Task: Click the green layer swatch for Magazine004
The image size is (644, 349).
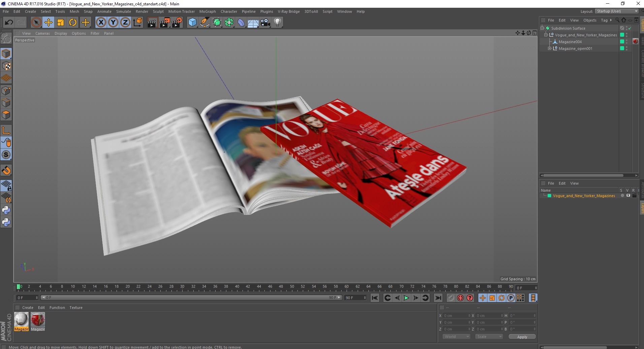Action: click(x=622, y=42)
